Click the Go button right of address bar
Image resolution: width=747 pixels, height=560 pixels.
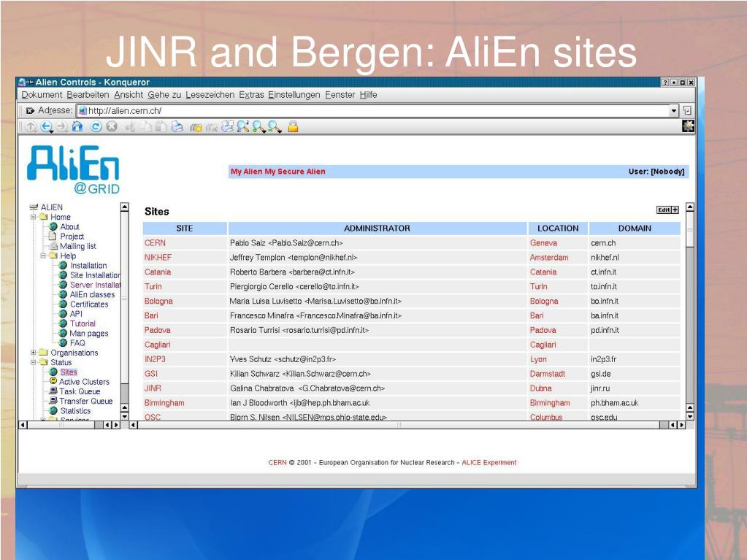[687, 110]
